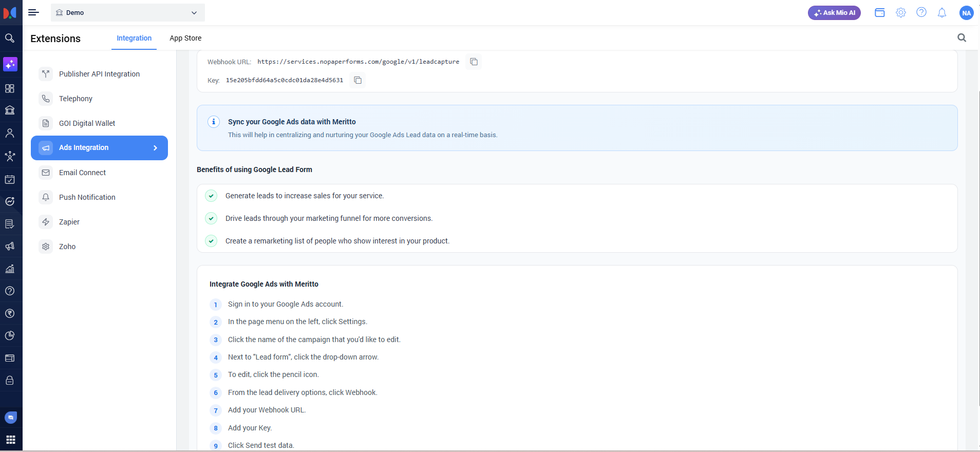This screenshot has width=980, height=452.
Task: Click 'Create a remarketing list' benefit text
Action: pyautogui.click(x=337, y=241)
